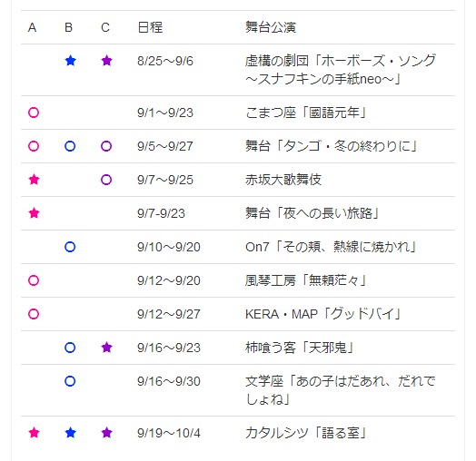Select the 日程 column header
Image resolution: width=476 pixels, height=461 pixels.
pos(150,27)
